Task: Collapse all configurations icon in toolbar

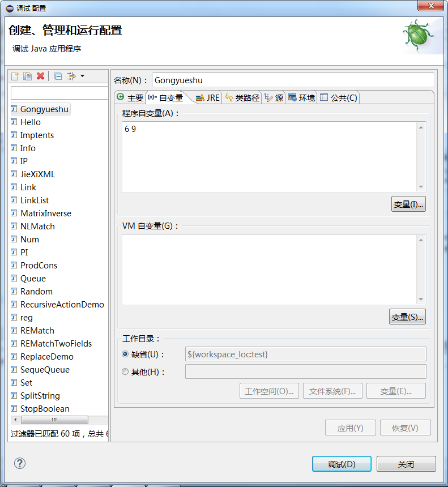Action: (58, 76)
